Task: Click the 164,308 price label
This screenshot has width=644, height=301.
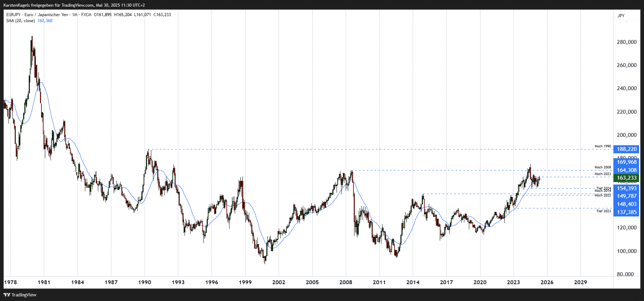Action: [x=626, y=170]
